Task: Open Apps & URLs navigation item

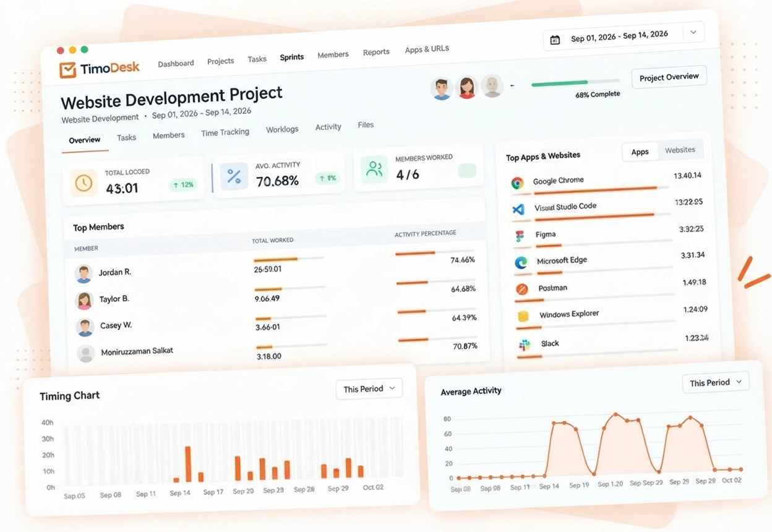Action: [x=427, y=49]
